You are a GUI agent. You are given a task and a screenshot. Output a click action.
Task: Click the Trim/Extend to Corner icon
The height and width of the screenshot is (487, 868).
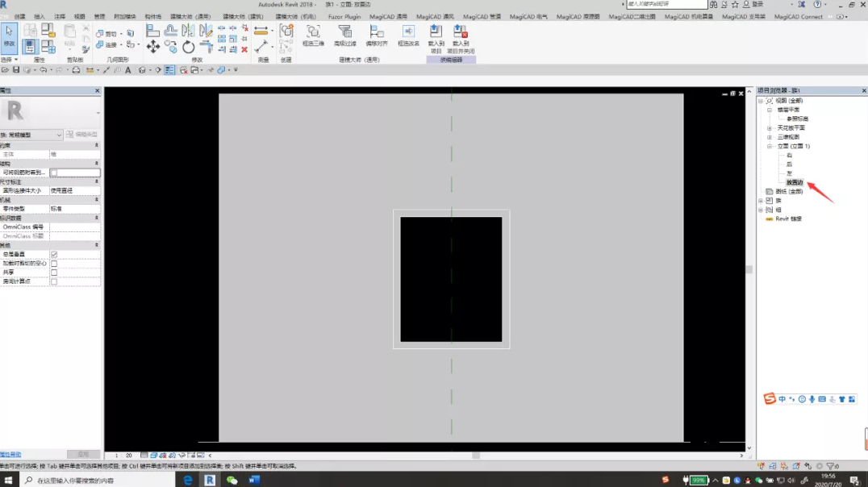point(206,47)
